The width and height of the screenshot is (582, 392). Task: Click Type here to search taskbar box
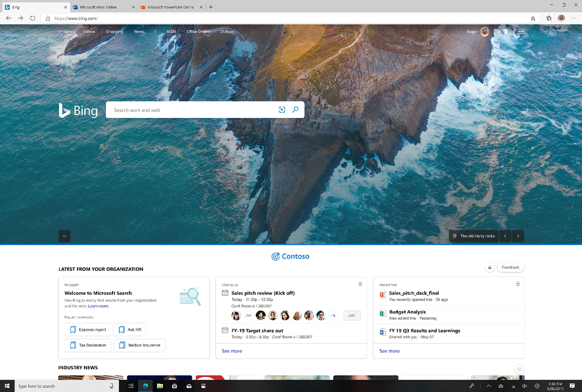tap(66, 386)
